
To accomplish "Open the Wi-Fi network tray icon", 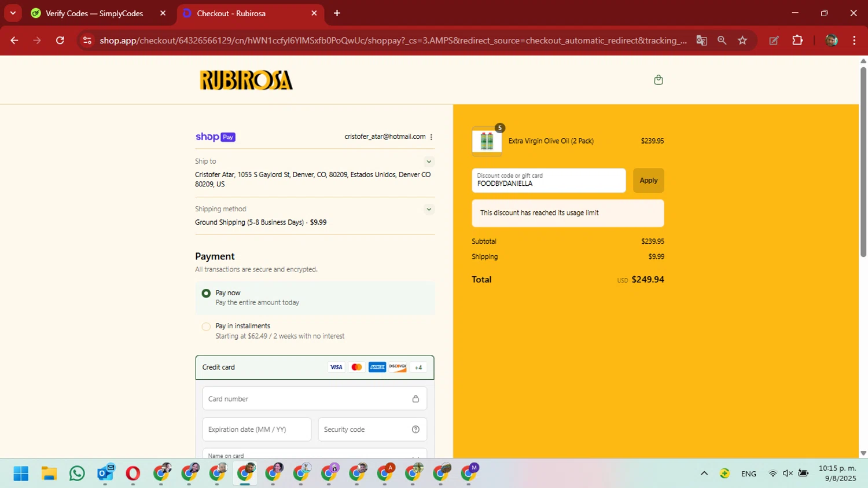I will 773,474.
